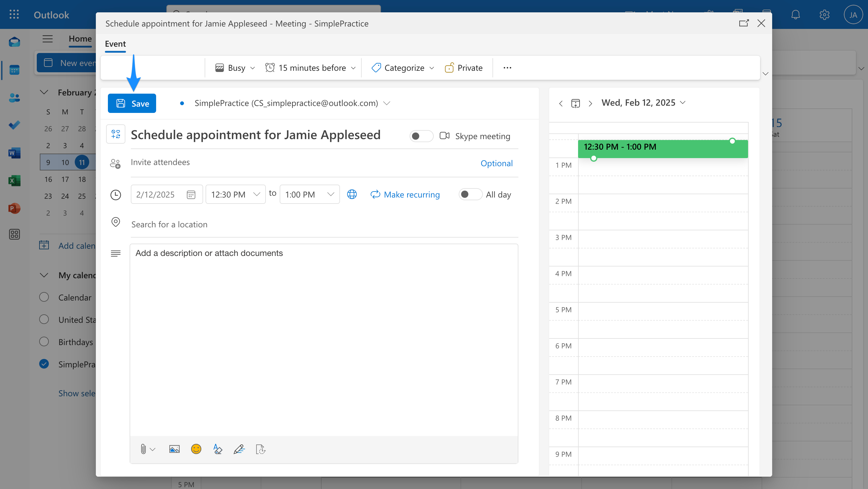Open the Outlook app launcher grid
Image resolution: width=868 pixels, height=489 pixels.
pyautogui.click(x=14, y=14)
